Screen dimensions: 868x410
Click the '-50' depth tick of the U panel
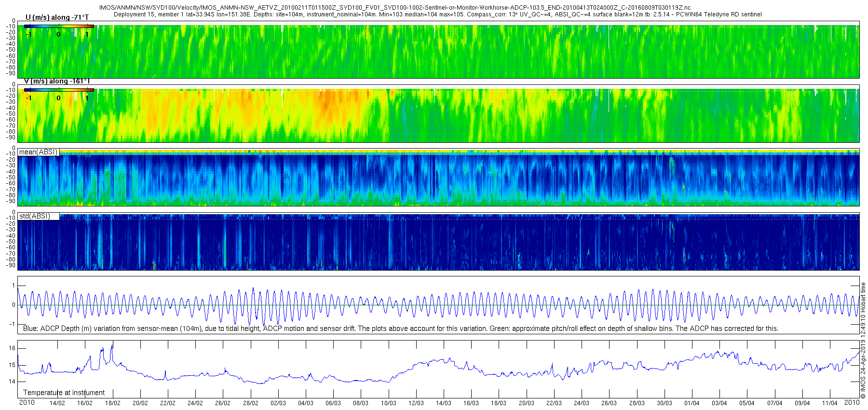point(11,50)
